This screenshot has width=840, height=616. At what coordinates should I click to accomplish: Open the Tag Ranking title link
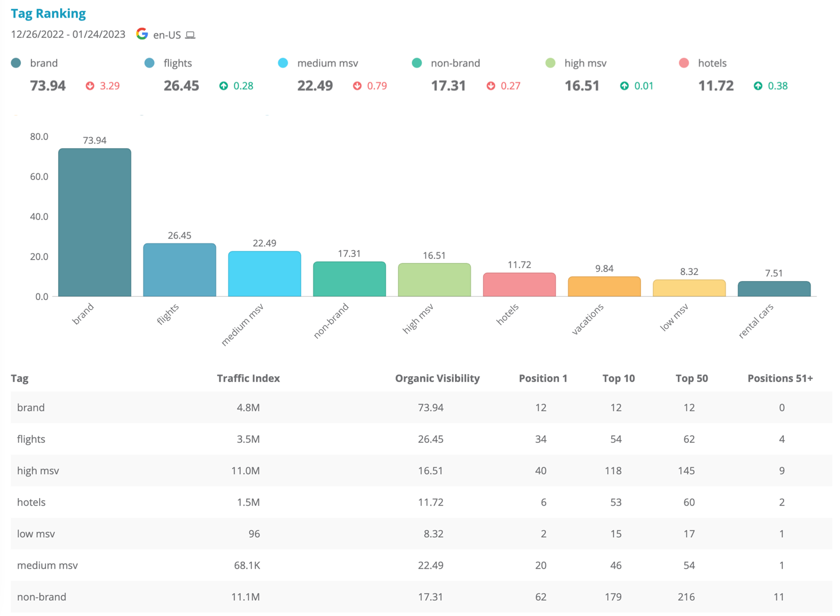coord(48,13)
